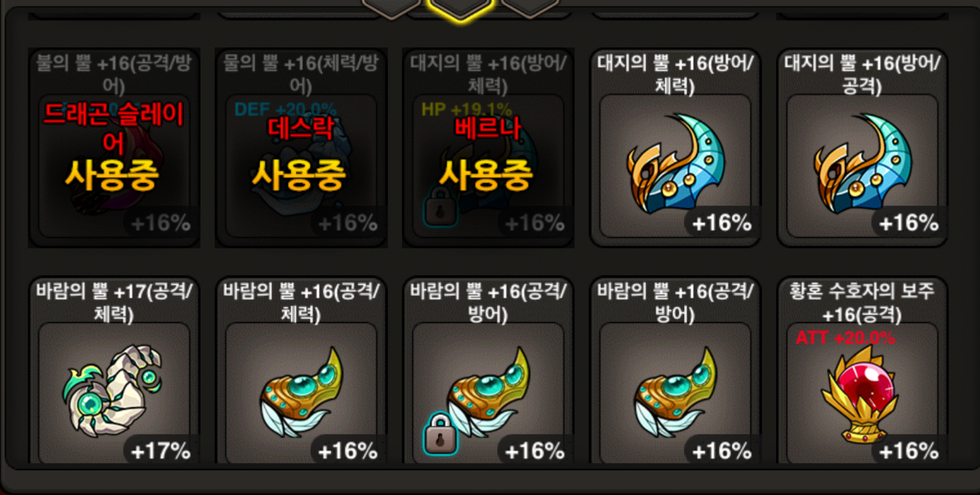Open 대지의 뿔 equipped by 베르나
980x495 pixels.
click(488, 148)
